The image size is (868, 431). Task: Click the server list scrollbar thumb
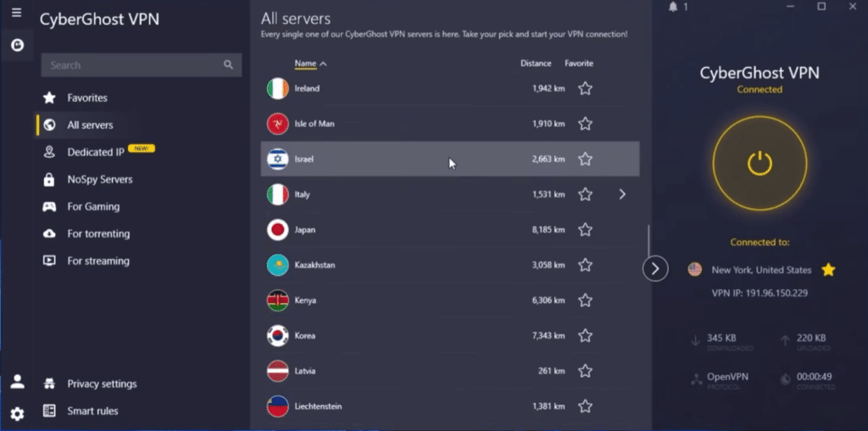648,243
